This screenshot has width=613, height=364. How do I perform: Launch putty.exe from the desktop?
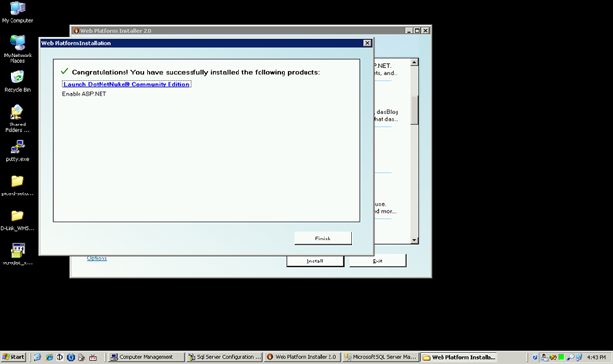coord(17,151)
